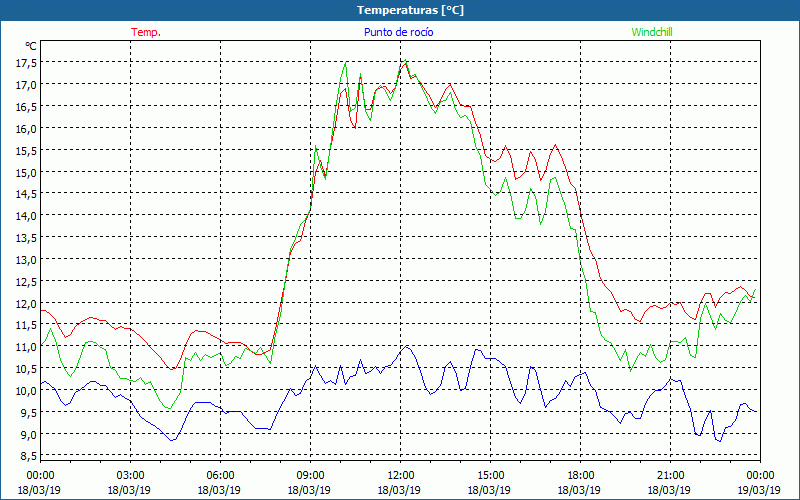Click the 13,0 y-axis value

[27, 260]
